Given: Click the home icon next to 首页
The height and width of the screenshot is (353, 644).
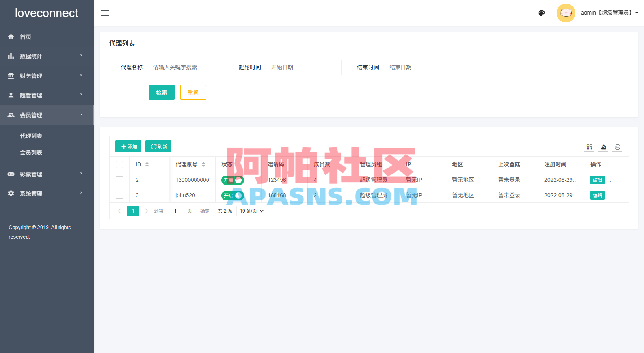Looking at the screenshot, I should (11, 37).
